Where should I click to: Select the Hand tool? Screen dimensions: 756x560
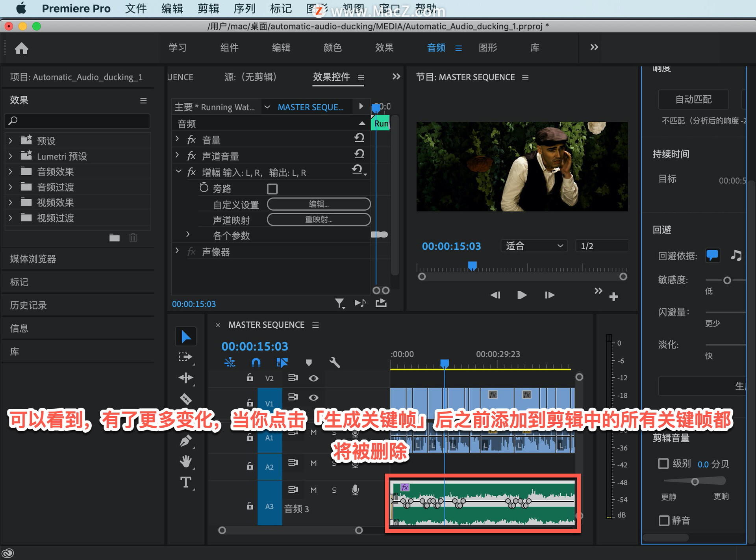point(186,461)
